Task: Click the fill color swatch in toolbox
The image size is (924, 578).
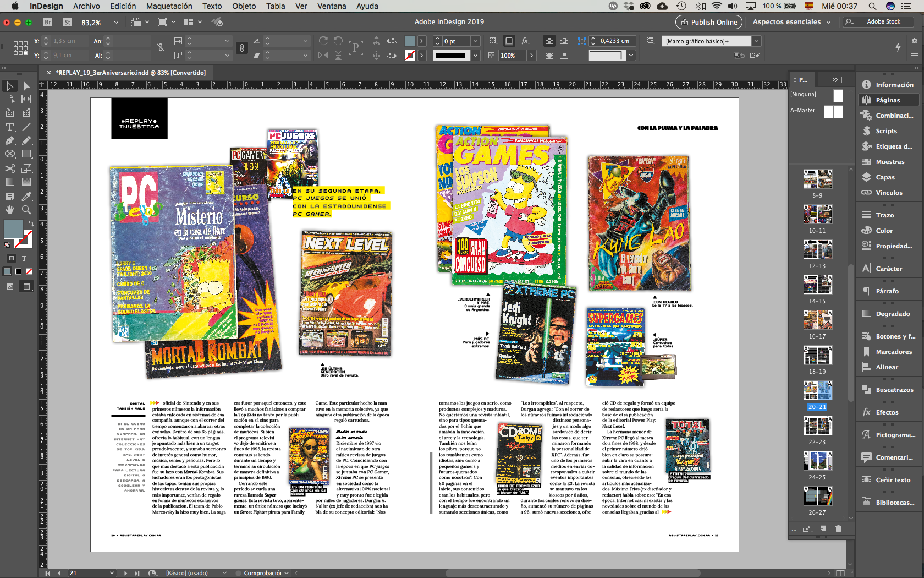Action: 13,229
